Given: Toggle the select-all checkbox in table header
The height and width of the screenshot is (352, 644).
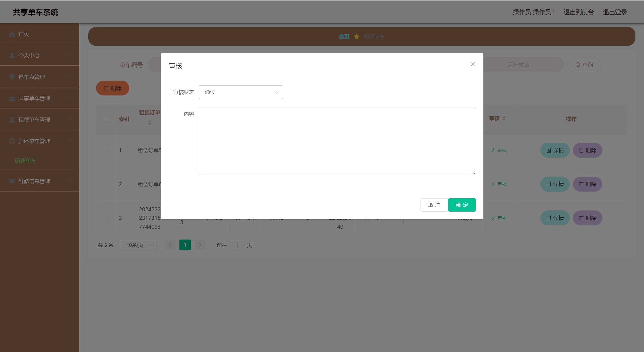Looking at the screenshot, I should [x=105, y=119].
